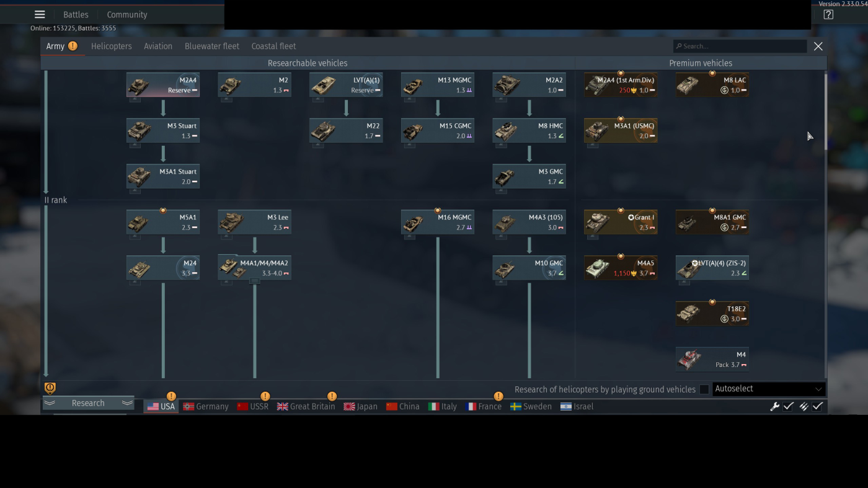Select the China nation tab
Viewport: 868px width, 488px height.
pyautogui.click(x=402, y=407)
